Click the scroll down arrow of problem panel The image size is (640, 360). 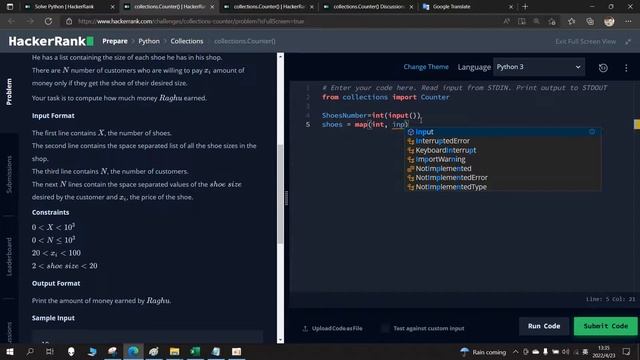click(280, 340)
